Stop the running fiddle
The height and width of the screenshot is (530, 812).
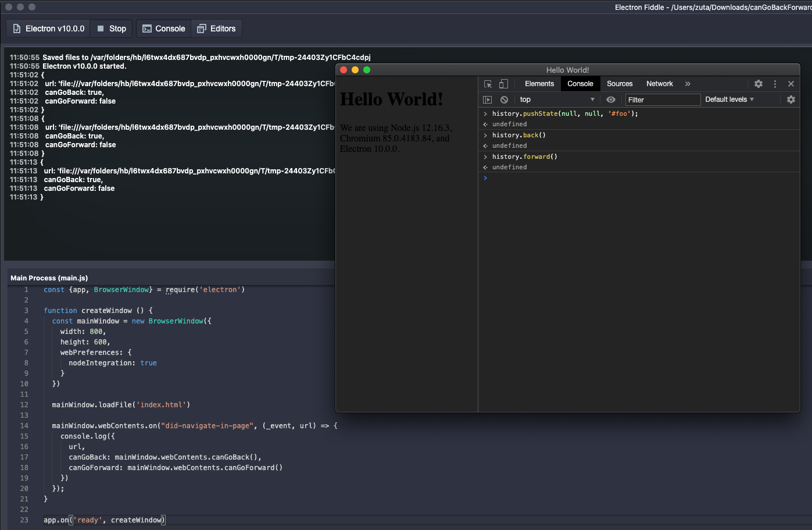111,28
